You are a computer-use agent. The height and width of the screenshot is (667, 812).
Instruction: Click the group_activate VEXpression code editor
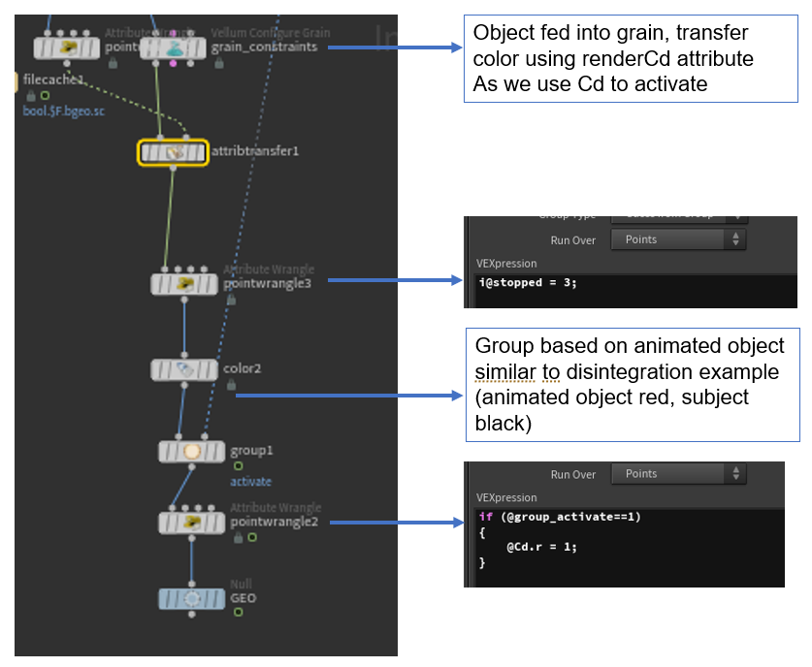(629, 546)
